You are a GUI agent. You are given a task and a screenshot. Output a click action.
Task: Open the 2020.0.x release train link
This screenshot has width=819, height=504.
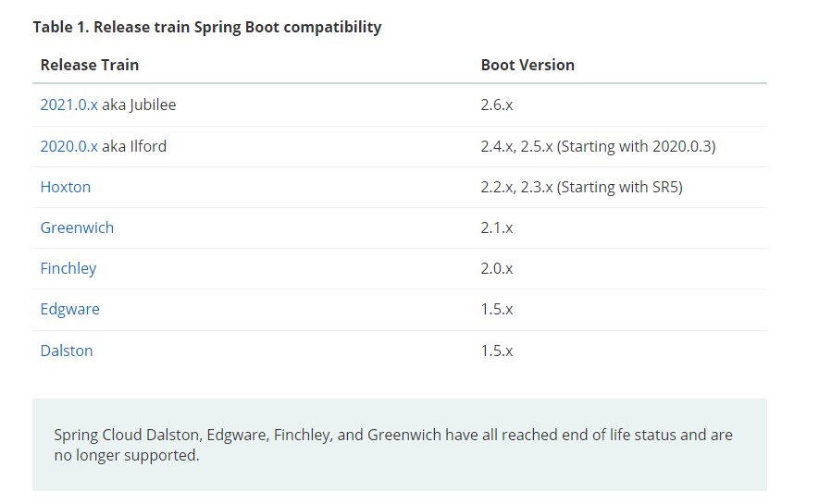point(68,146)
